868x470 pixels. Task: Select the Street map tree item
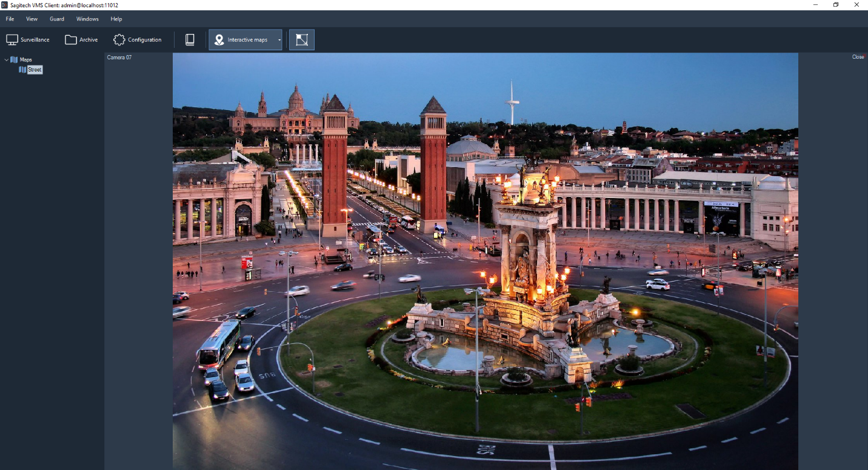[35, 70]
